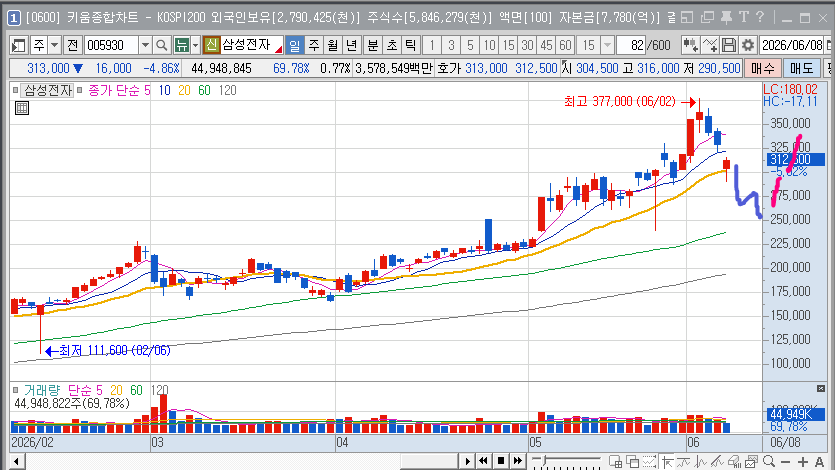Click the stock code search magnifier icon
The width and height of the screenshot is (835, 470).
pyautogui.click(x=162, y=45)
